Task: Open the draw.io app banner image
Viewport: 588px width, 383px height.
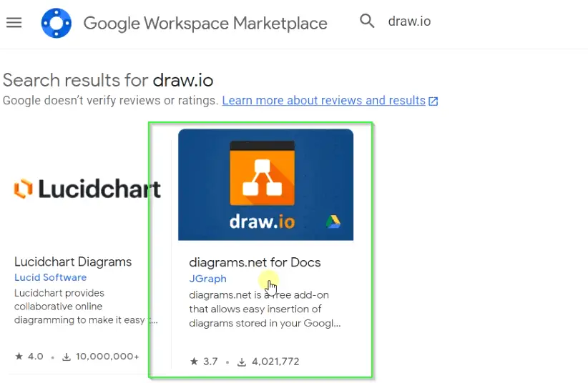Action: [265, 185]
